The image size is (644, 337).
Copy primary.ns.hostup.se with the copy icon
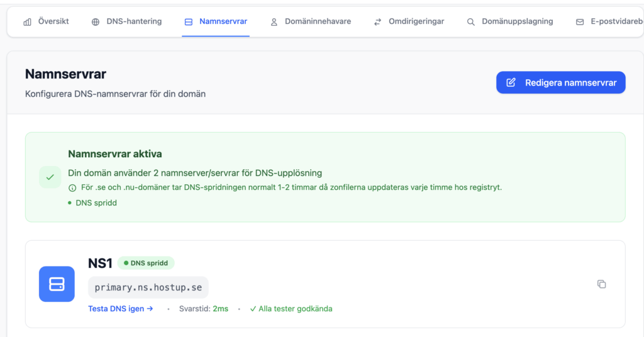point(601,284)
